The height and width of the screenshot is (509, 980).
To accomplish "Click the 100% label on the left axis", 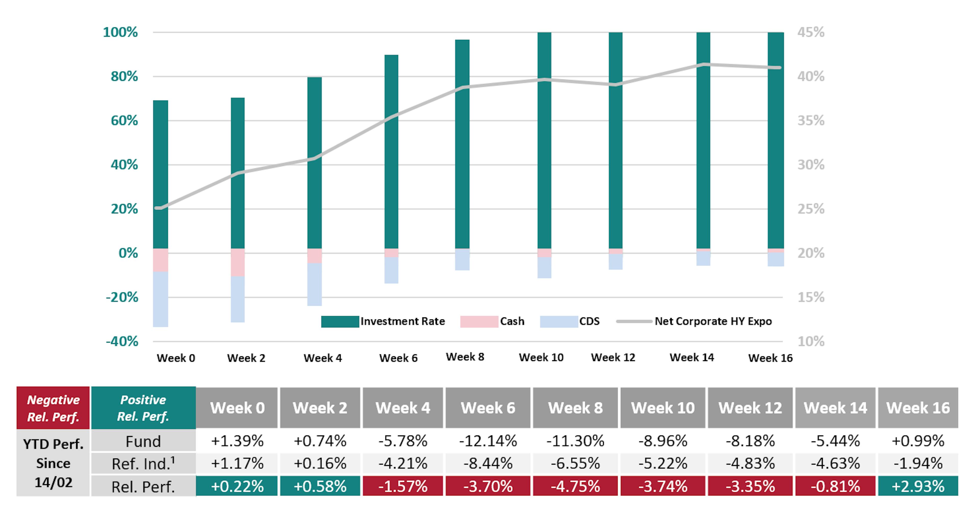I will [120, 32].
